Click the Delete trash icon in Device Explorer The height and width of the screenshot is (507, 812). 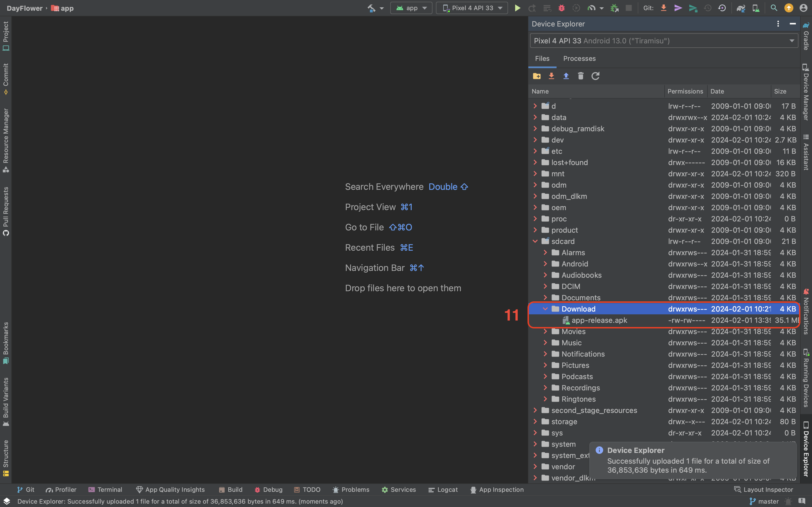pyautogui.click(x=581, y=76)
